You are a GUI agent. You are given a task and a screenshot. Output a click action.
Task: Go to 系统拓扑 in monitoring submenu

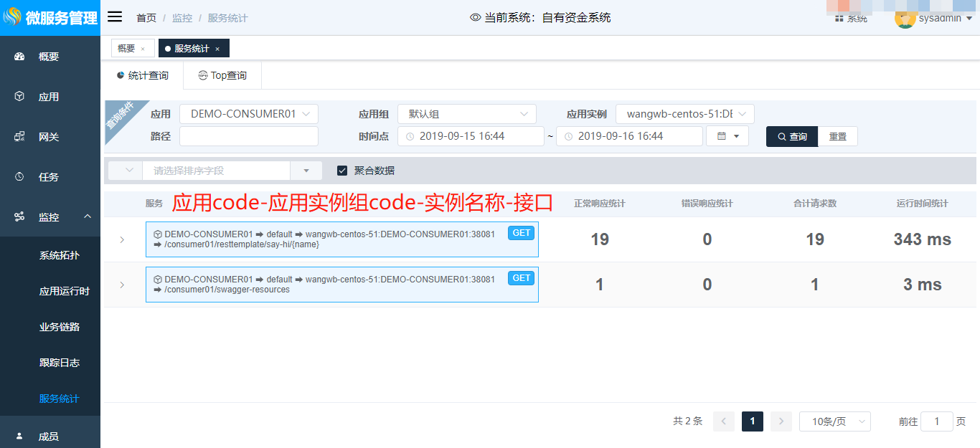(x=60, y=255)
